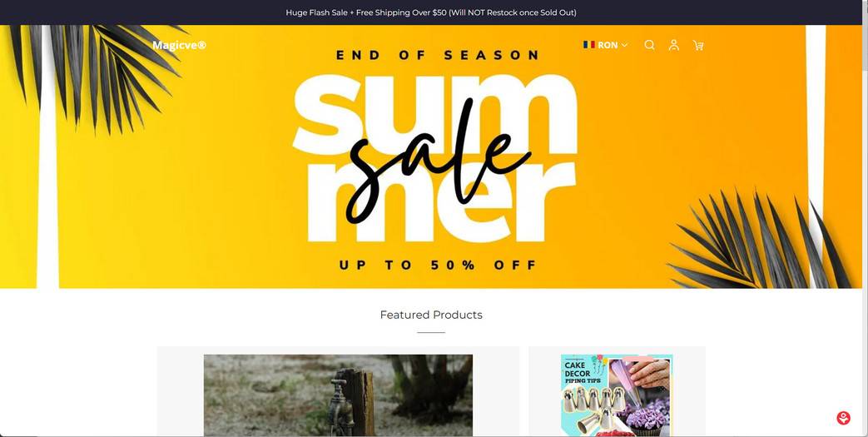View the shopping cart icon
The image size is (868, 437).
(x=698, y=46)
